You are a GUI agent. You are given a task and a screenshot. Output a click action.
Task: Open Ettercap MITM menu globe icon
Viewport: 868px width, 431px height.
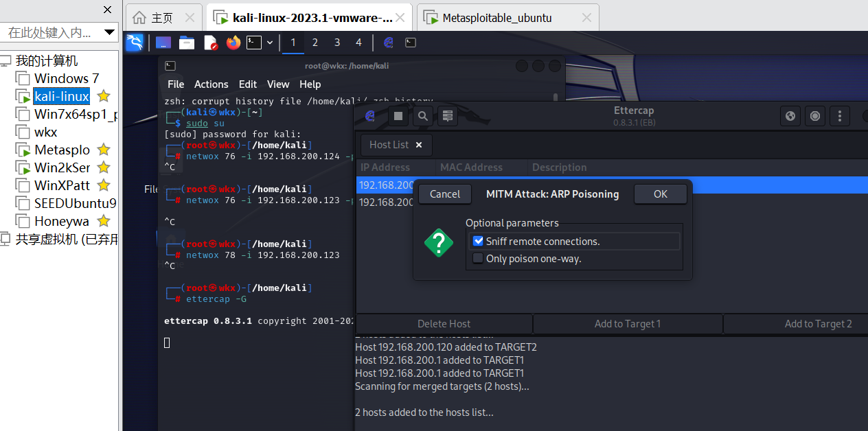tap(790, 116)
